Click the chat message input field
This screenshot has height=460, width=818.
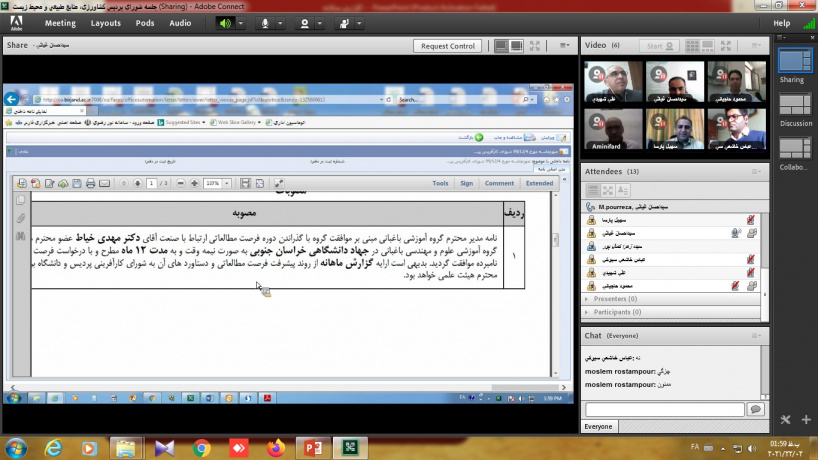click(664, 409)
